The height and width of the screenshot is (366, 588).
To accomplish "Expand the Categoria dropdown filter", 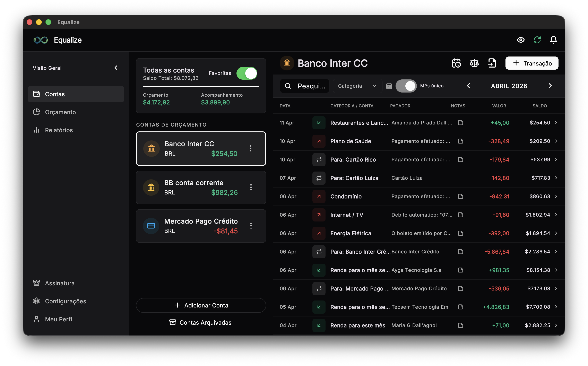I will pyautogui.click(x=357, y=86).
